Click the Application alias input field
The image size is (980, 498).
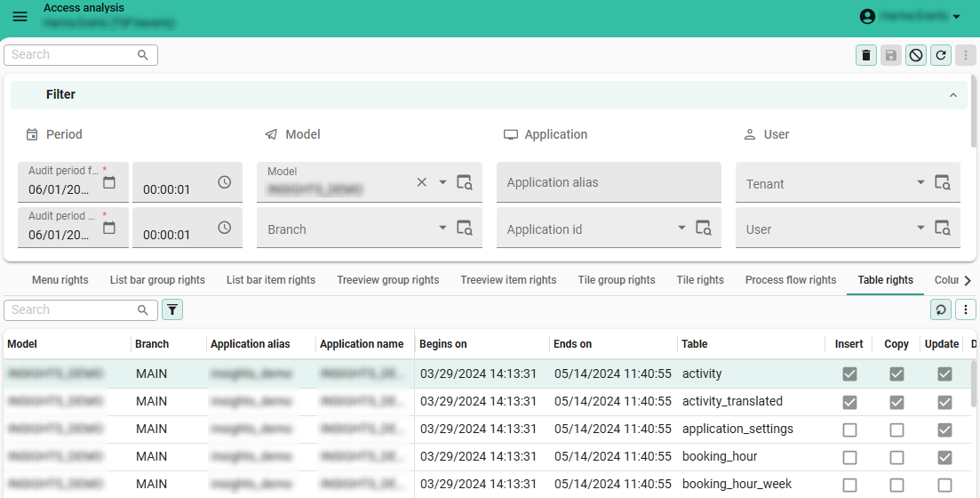[x=609, y=182]
